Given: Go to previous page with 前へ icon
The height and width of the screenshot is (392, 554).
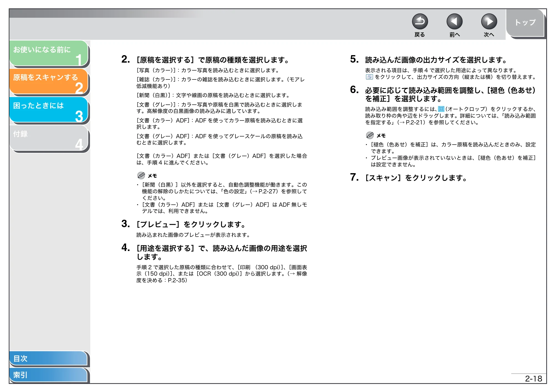Looking at the screenshot, I should 454,21.
